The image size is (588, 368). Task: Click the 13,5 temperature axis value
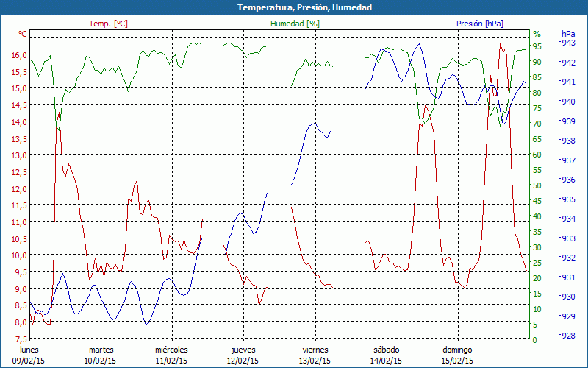tap(19, 138)
